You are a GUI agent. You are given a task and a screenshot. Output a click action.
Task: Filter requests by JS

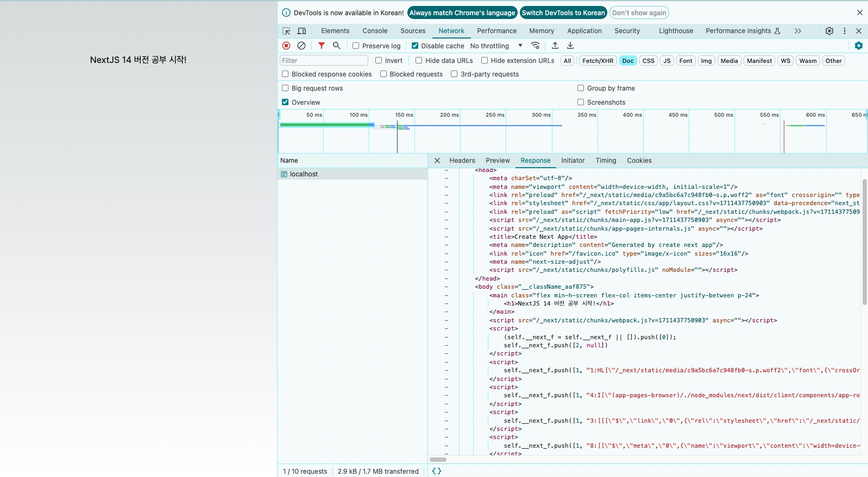(667, 61)
